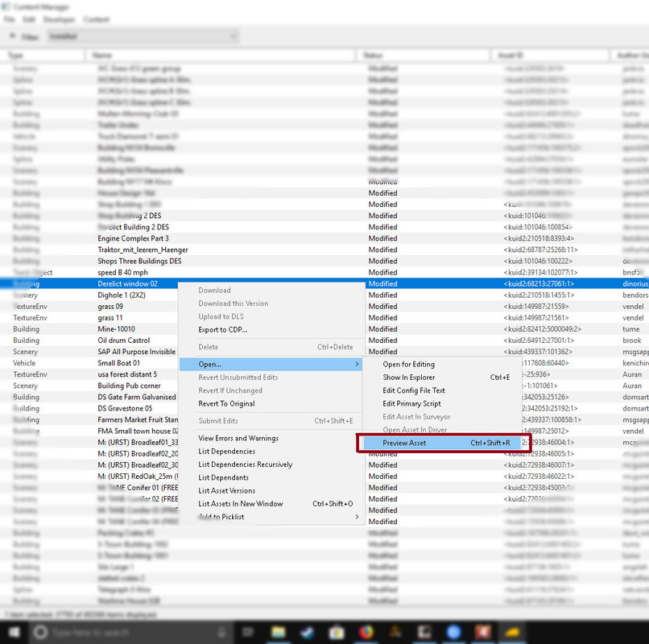The height and width of the screenshot is (644, 649).
Task: Click View Errors and Warnings
Action: 271,438
